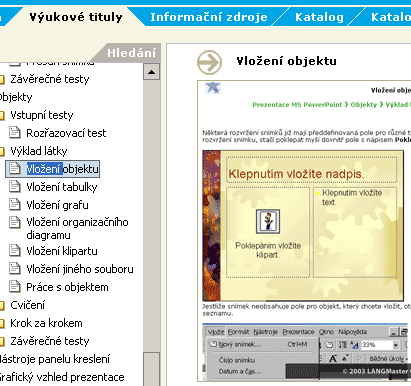Open the Nápověda menu in PowerPoint screenshot

point(353,332)
